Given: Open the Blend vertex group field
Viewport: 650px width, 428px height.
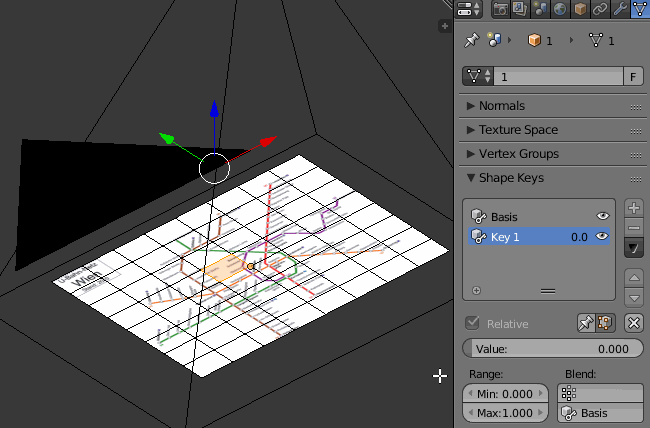Looking at the screenshot, I should click(600, 393).
